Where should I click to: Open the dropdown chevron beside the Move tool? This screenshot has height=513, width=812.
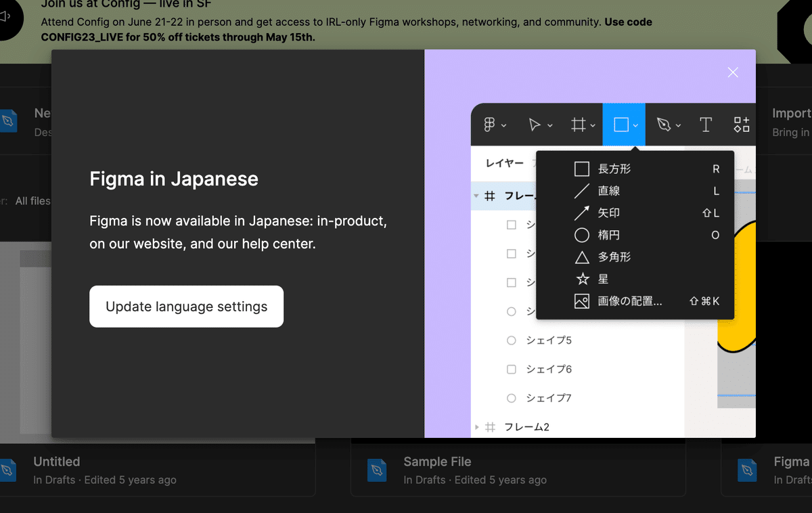point(550,126)
